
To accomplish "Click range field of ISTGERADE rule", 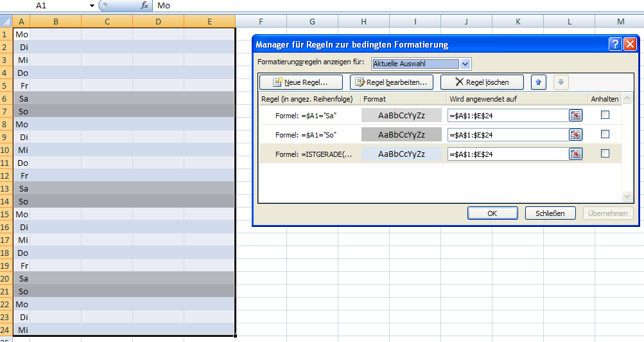I will (x=508, y=154).
